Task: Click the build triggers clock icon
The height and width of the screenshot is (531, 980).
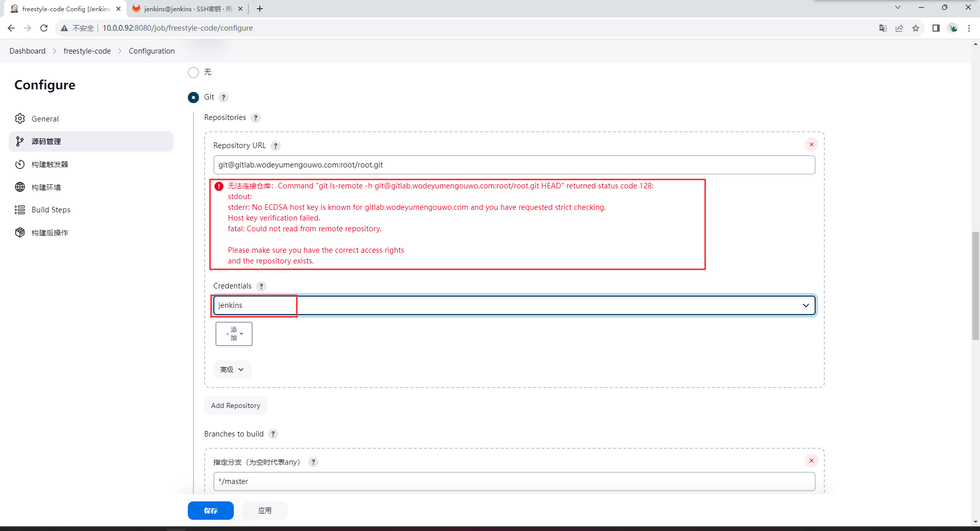Action: [20, 164]
